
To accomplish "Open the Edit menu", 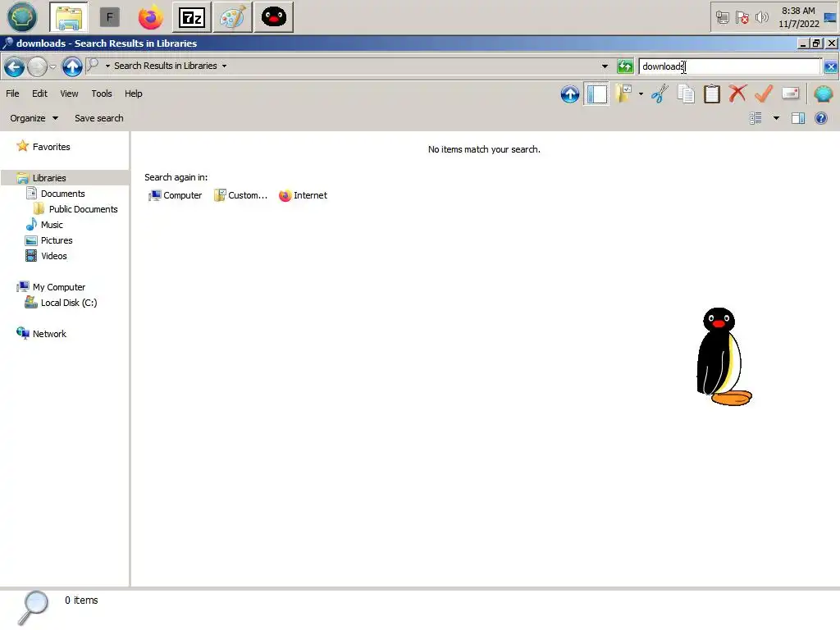I will tap(39, 94).
